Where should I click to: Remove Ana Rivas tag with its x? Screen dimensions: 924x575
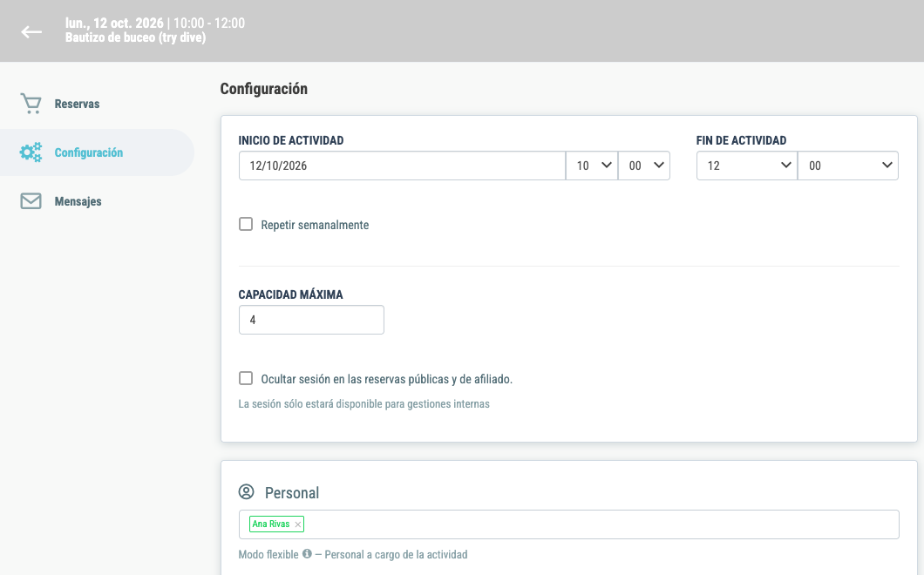coord(297,524)
